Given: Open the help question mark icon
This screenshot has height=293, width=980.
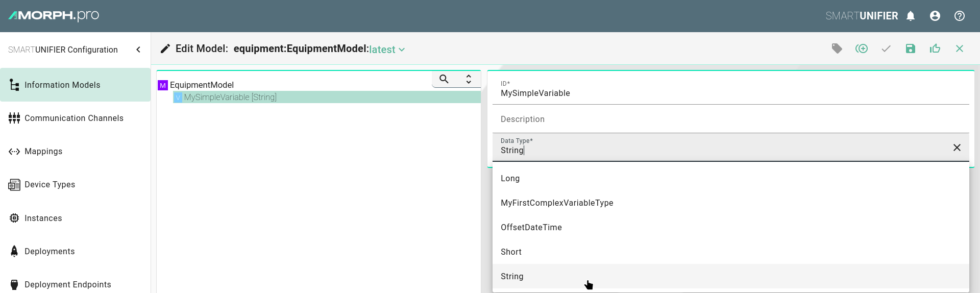Looking at the screenshot, I should pyautogui.click(x=960, y=16).
